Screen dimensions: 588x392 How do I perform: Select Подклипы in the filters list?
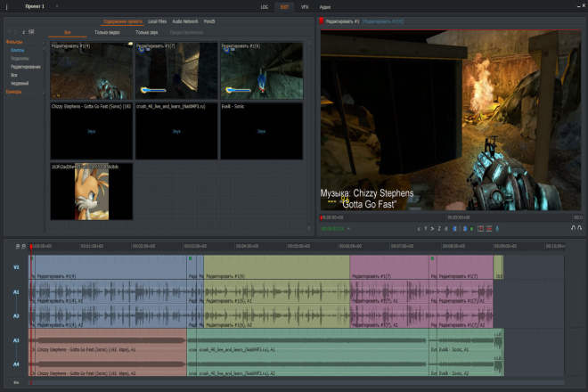20,58
